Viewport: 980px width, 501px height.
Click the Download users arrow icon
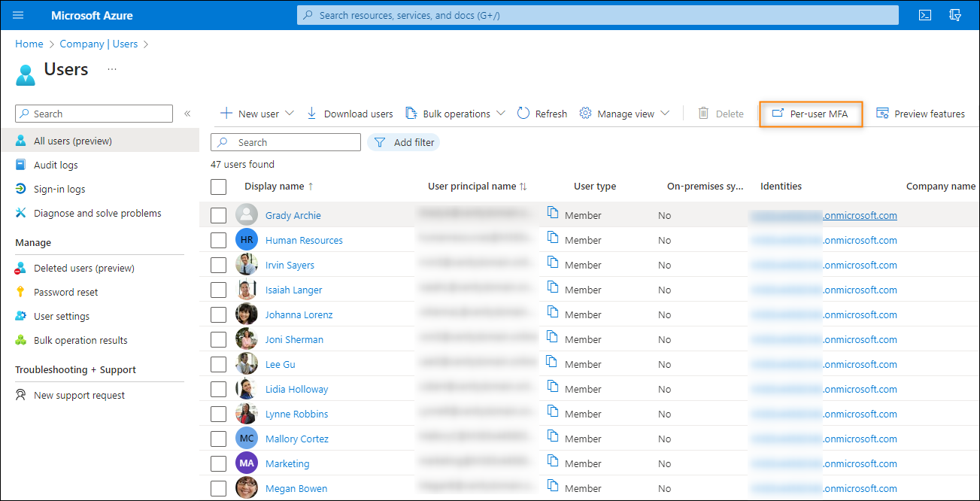(312, 114)
